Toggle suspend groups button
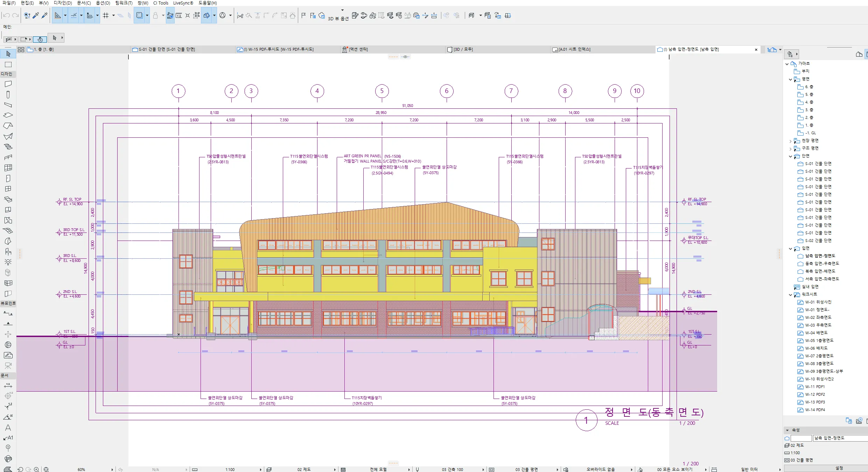Image resolution: width=868 pixels, height=472 pixels. pyautogui.click(x=170, y=15)
